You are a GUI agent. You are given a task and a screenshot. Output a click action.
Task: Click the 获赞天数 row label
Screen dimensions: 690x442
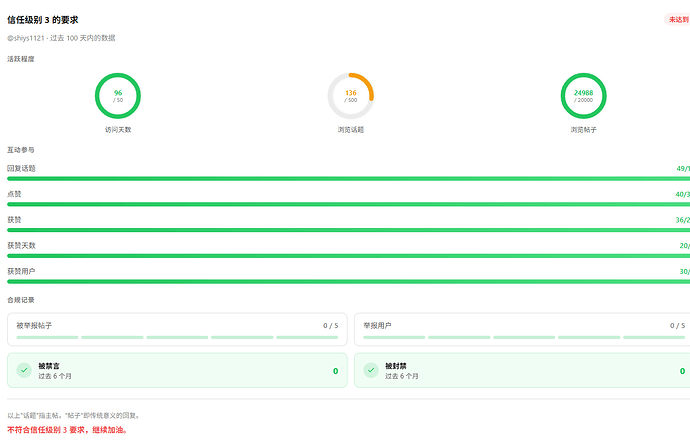21,246
